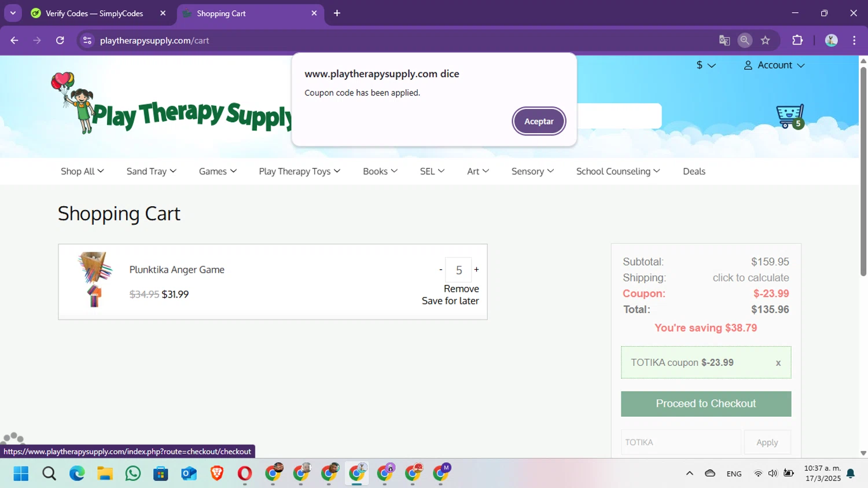
Task: Expand the Account dropdown
Action: [774, 65]
